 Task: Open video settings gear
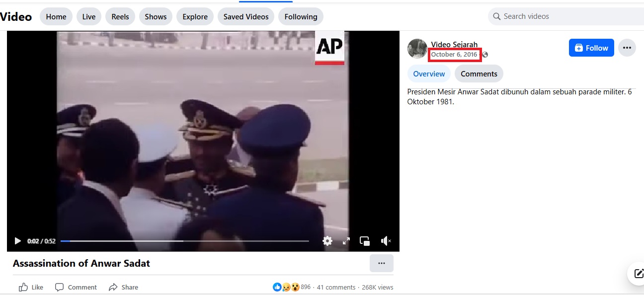[x=327, y=241]
